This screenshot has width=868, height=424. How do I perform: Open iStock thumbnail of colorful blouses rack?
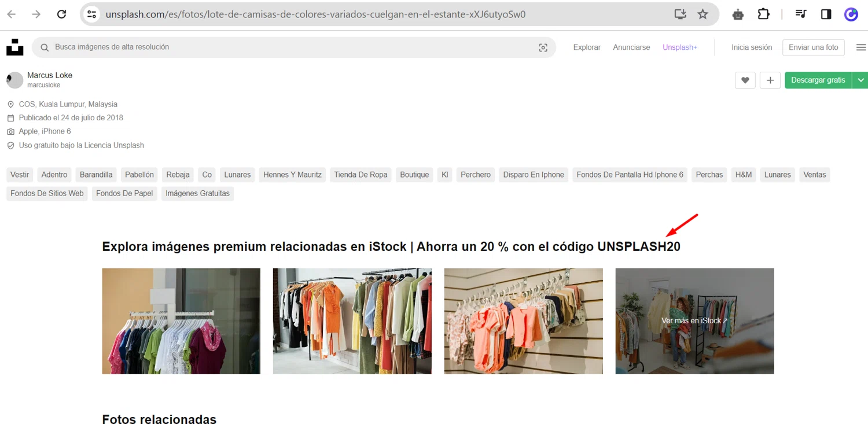click(181, 321)
